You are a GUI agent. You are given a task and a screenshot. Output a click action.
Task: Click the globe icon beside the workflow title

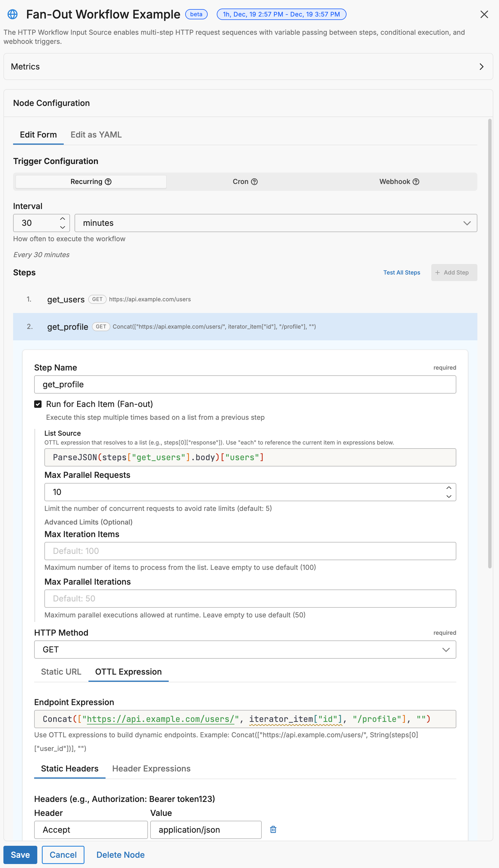13,14
